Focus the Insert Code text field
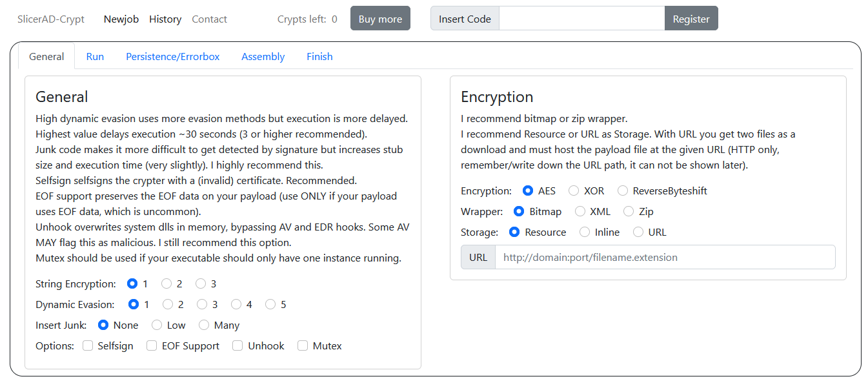The width and height of the screenshot is (868, 381). [582, 19]
